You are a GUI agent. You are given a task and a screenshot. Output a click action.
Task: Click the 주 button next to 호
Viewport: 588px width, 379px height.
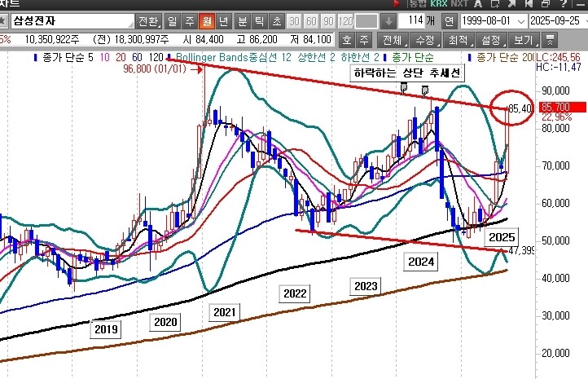[364, 40]
